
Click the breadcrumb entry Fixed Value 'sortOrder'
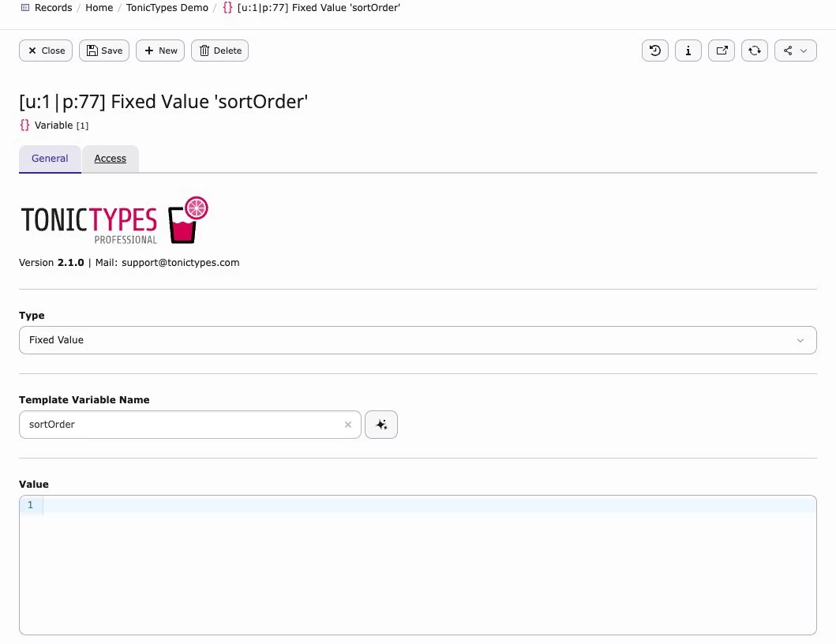click(319, 7)
